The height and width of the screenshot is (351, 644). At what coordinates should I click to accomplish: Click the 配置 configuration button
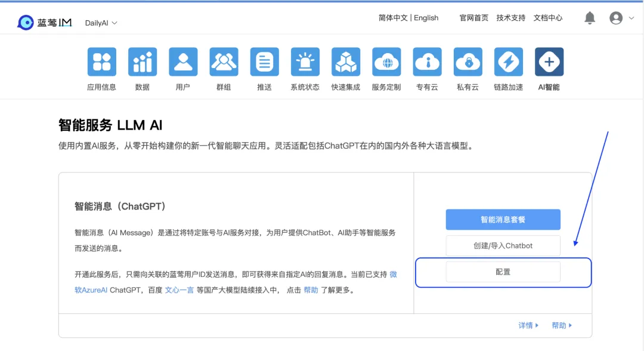click(x=503, y=272)
